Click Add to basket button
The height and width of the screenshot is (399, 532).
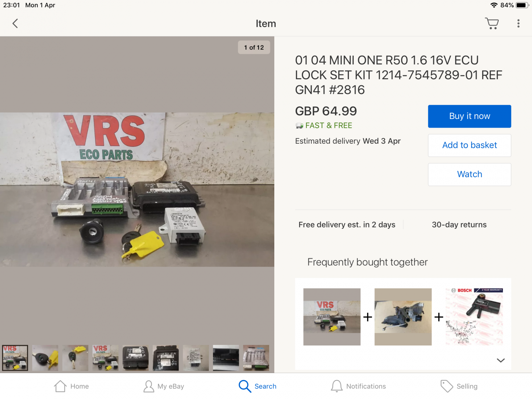(469, 145)
